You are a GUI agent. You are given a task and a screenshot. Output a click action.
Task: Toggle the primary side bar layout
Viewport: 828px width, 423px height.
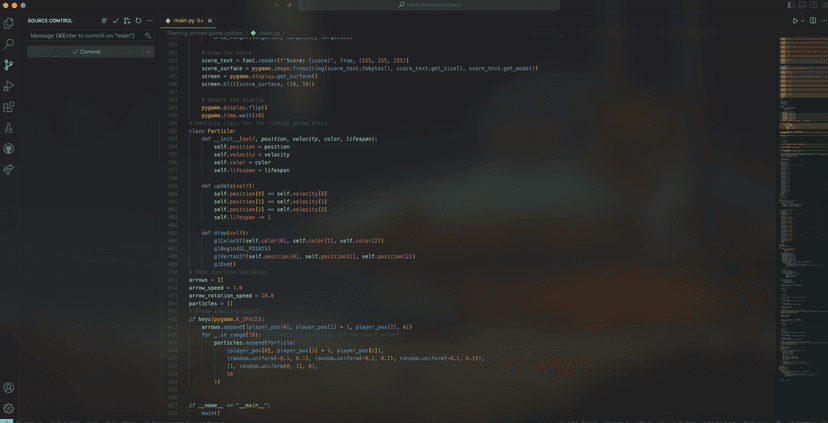[x=791, y=5]
